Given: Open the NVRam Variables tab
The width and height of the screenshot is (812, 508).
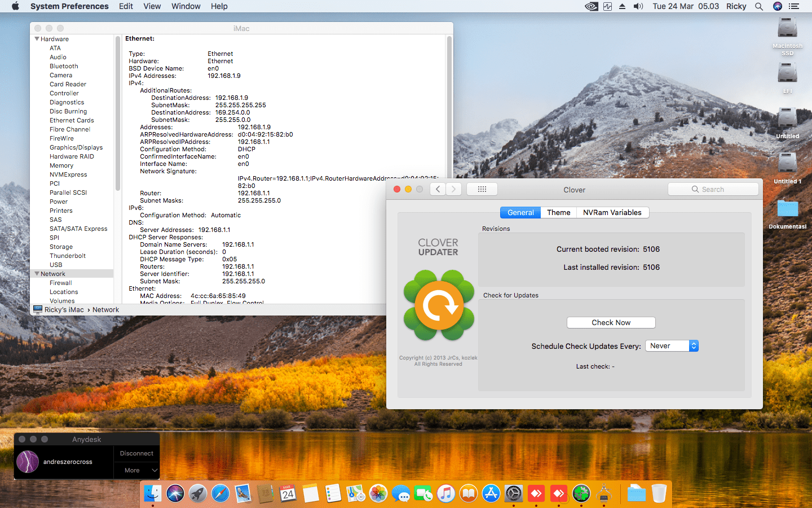Looking at the screenshot, I should tap(612, 213).
